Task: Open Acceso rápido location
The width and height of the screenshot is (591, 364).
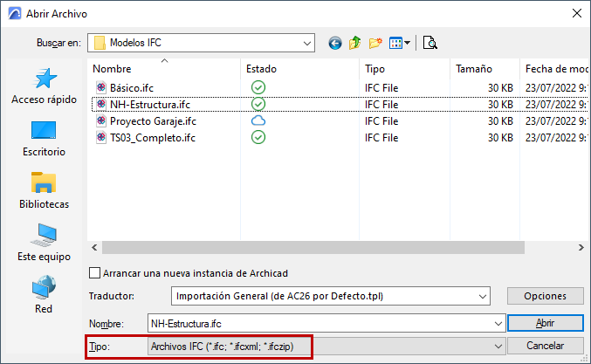Action: click(x=45, y=86)
